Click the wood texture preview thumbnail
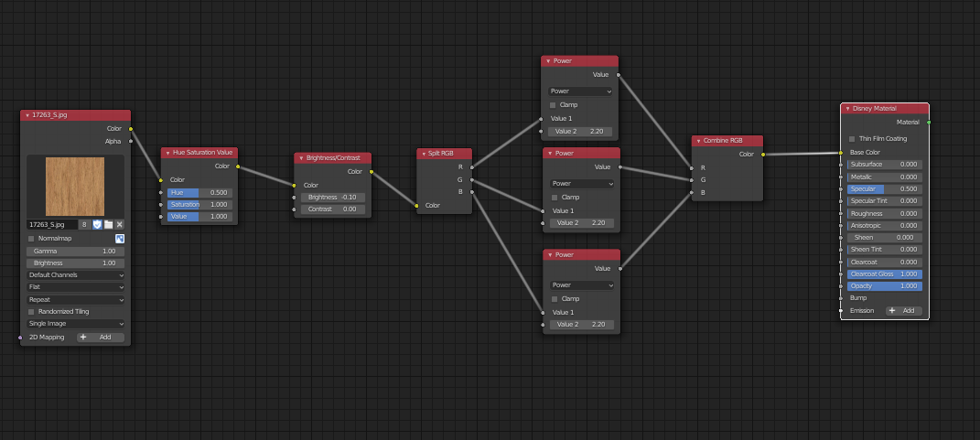980x440 pixels. pyautogui.click(x=75, y=186)
